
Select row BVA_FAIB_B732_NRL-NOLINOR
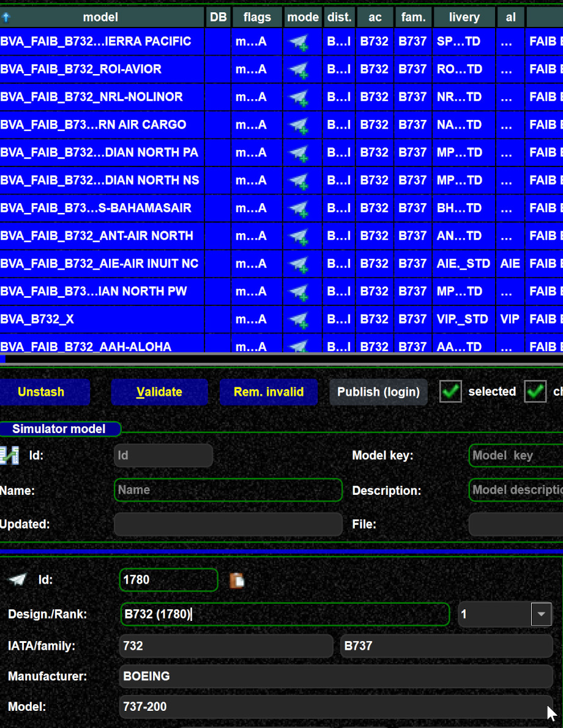281,97
